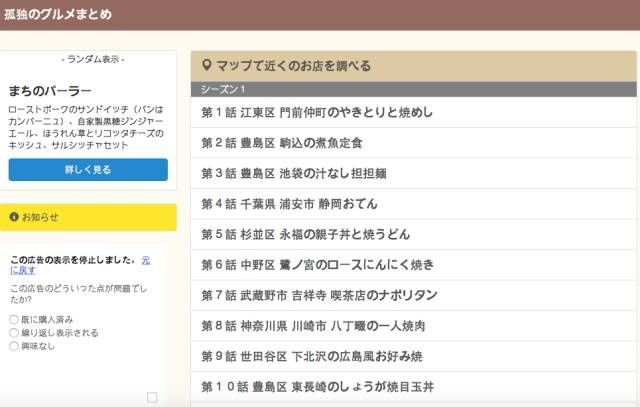The width and height of the screenshot is (640, 407).
Task: Click the まちのパーラー heading
Action: pos(50,91)
